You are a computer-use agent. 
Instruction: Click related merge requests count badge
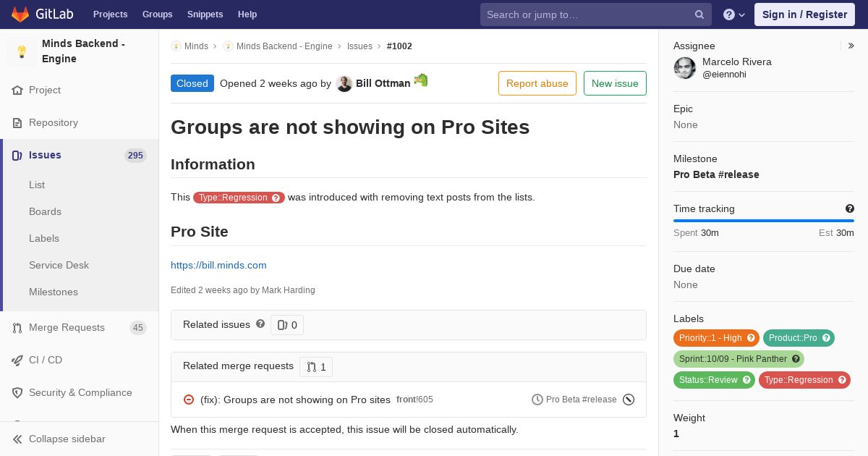coord(316,367)
